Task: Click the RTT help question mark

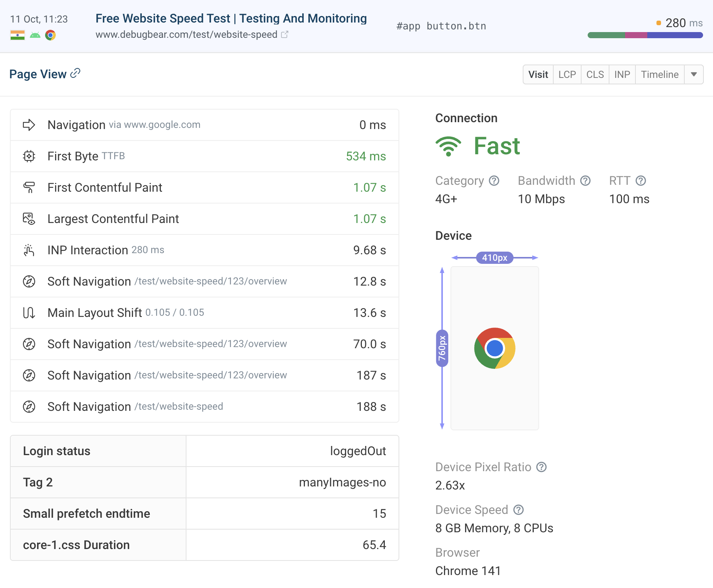Action: tap(641, 181)
